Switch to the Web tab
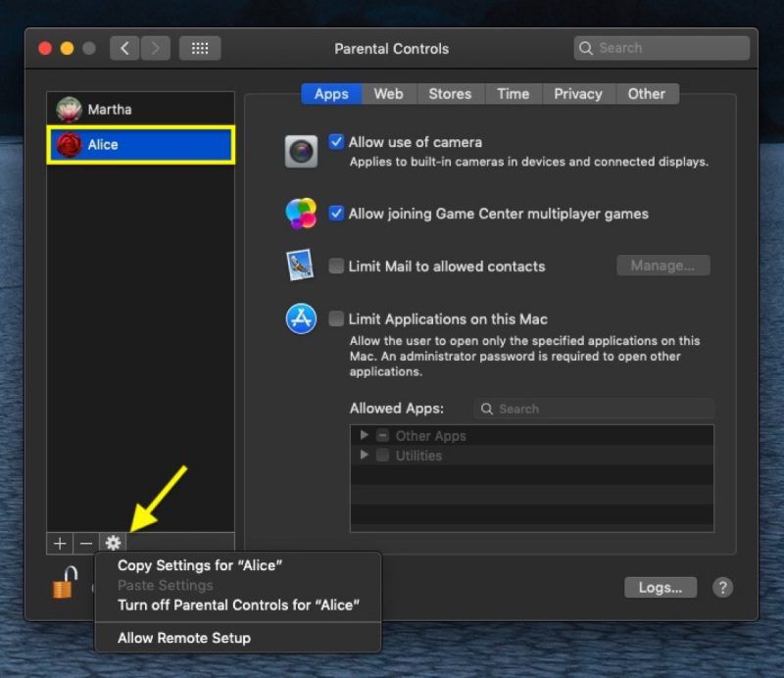Image resolution: width=784 pixels, height=678 pixels. (388, 93)
